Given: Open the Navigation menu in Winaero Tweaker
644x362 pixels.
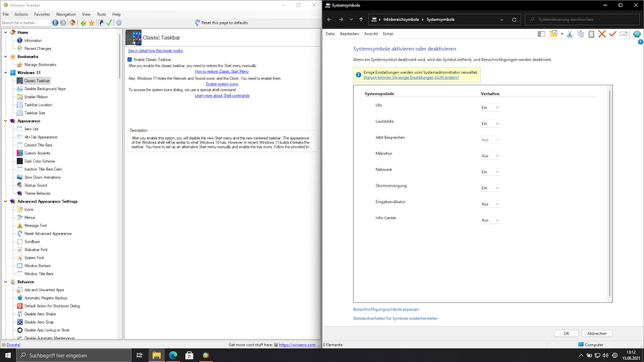Looking at the screenshot, I should (66, 15).
